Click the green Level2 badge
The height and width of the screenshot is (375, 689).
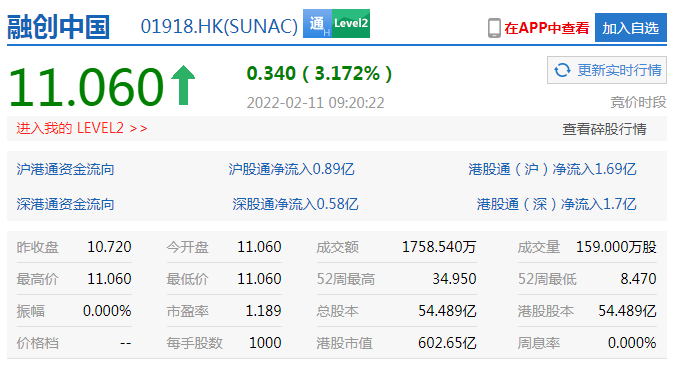[351, 23]
